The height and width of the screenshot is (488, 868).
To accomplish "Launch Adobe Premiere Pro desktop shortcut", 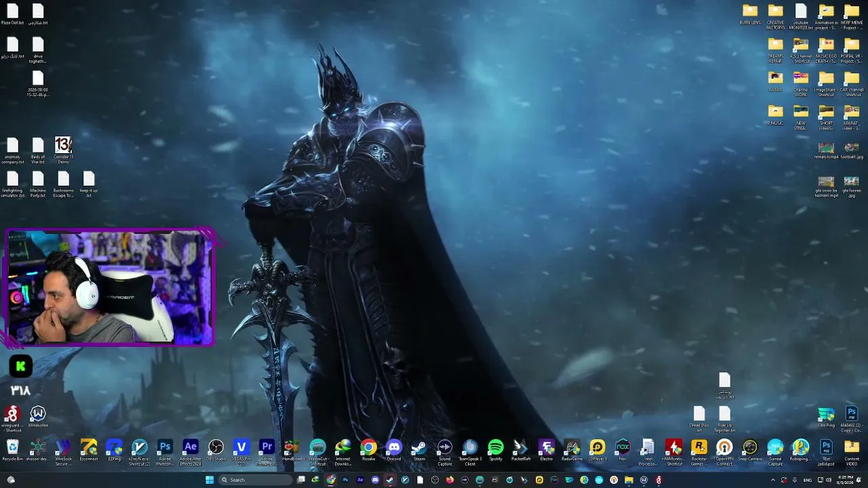I will 267,452.
